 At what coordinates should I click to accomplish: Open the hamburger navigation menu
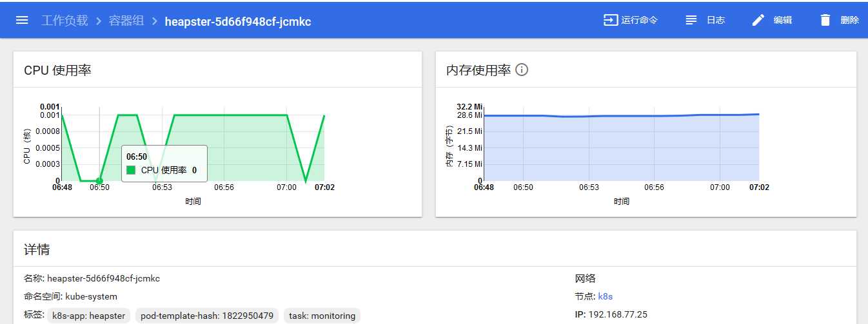tap(22, 20)
